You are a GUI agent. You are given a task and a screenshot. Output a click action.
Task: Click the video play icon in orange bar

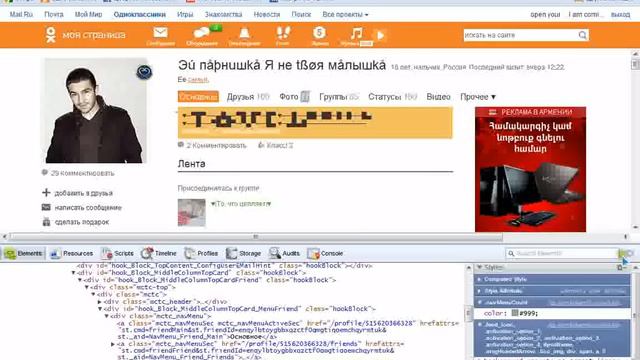click(x=381, y=35)
